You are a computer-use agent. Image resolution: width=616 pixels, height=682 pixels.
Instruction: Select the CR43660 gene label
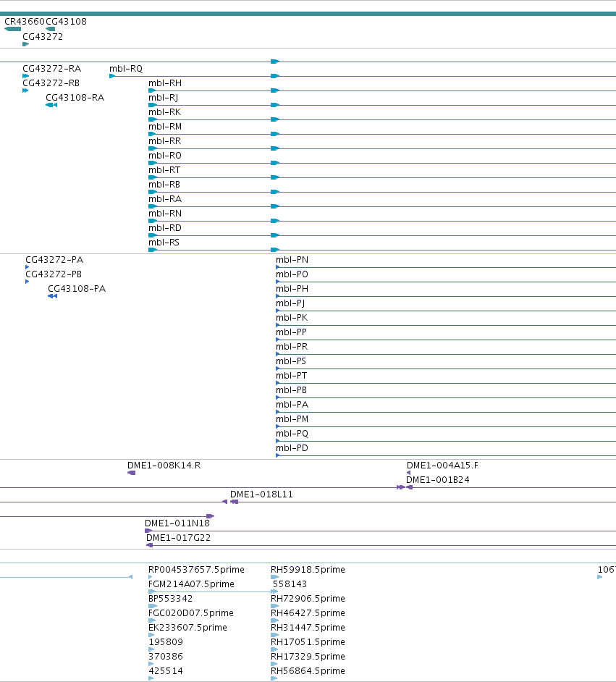(25, 21)
